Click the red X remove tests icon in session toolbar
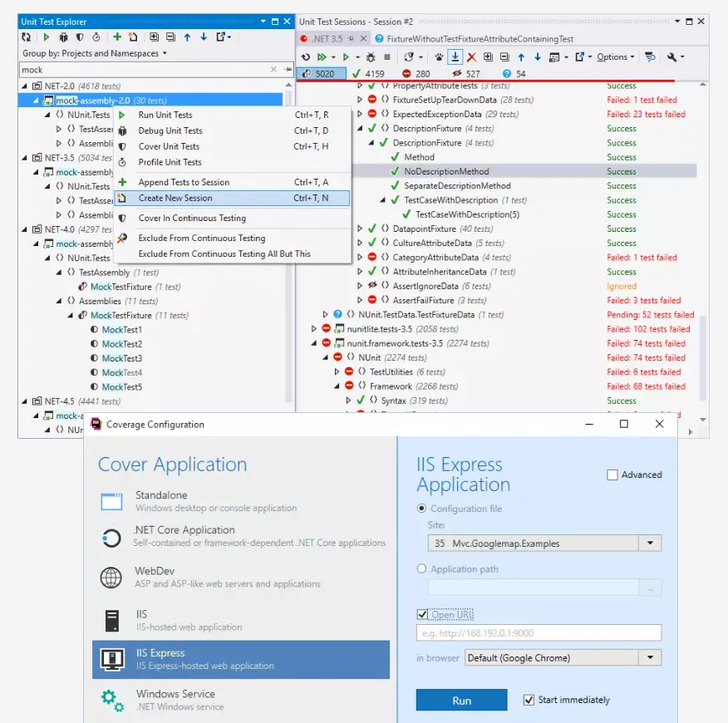Viewport: 728px width, 723px height. [x=471, y=57]
